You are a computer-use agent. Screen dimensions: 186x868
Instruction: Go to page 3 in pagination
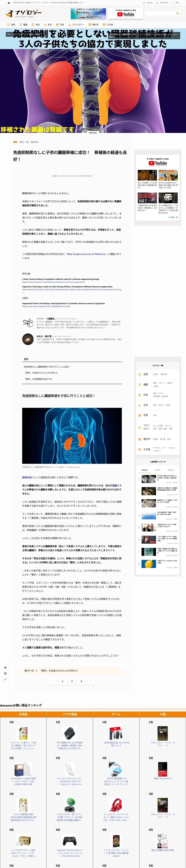[81, 681]
